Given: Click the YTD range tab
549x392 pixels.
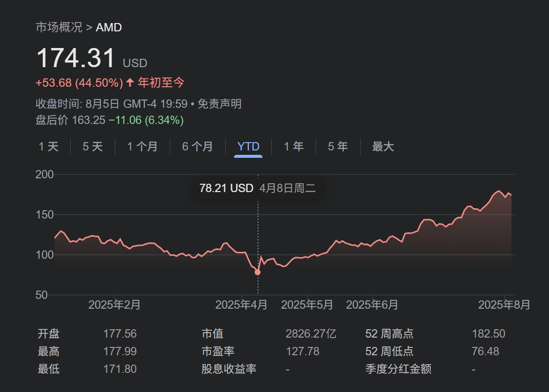Looking at the screenshot, I should [248, 147].
